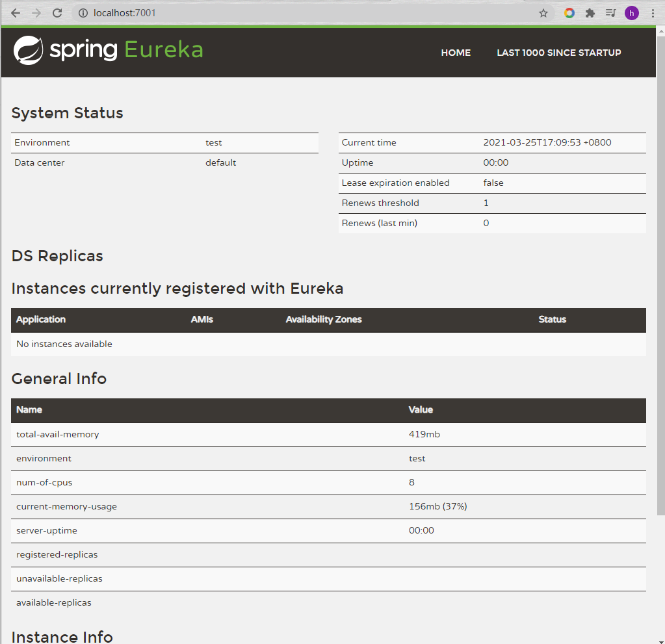665x644 pixels.
Task: Click the scrollbar up arrow
Action: pos(660,31)
